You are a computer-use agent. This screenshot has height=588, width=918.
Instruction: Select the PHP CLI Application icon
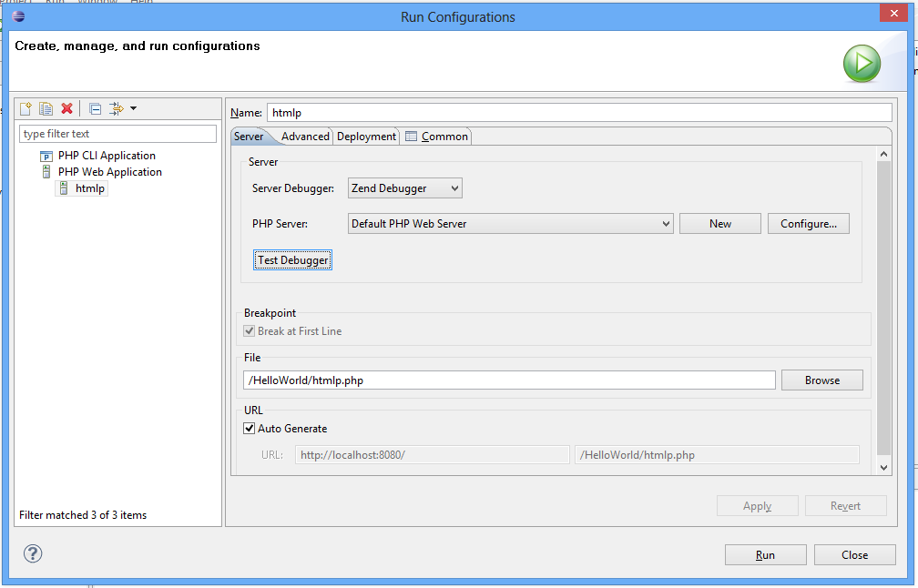[x=46, y=156]
